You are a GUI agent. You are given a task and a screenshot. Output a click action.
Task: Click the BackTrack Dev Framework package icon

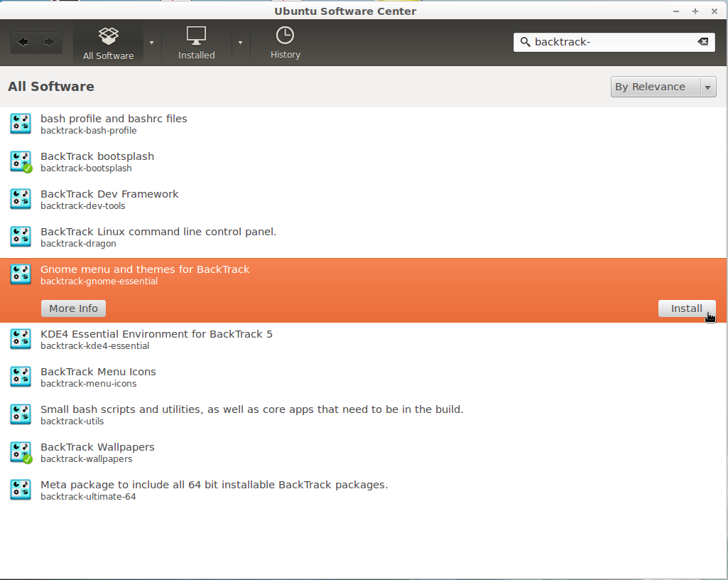click(20, 199)
